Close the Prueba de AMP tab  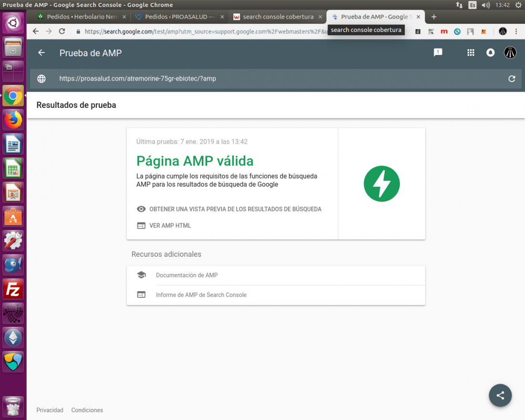[418, 17]
